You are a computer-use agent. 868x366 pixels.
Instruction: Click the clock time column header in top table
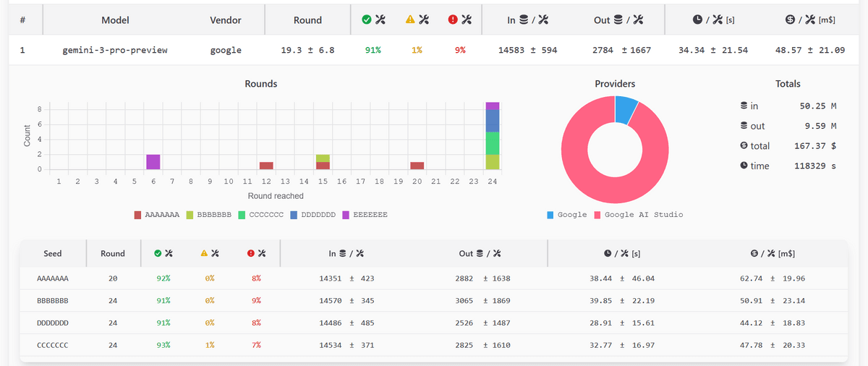tap(713, 20)
